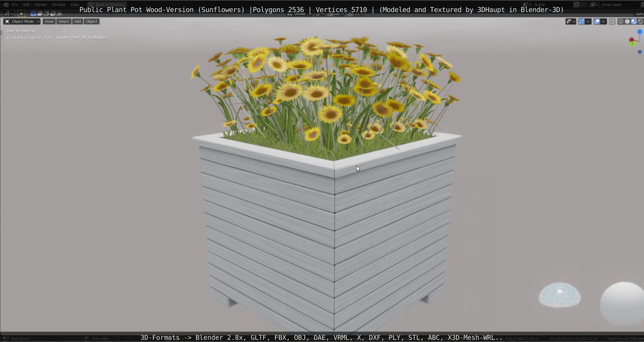Select the Select Box tool icon
This screenshot has width=644, height=342.
coord(21,14)
